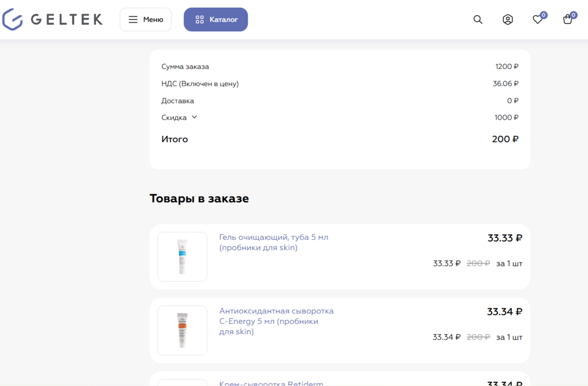
Task: Click the НДС (Включен в цену) label
Action: click(200, 84)
